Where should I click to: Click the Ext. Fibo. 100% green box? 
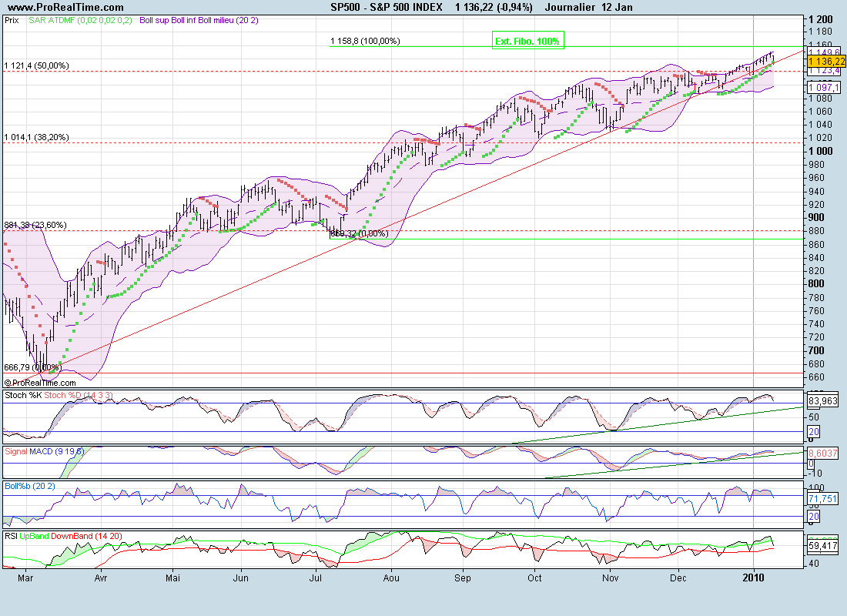(x=527, y=41)
